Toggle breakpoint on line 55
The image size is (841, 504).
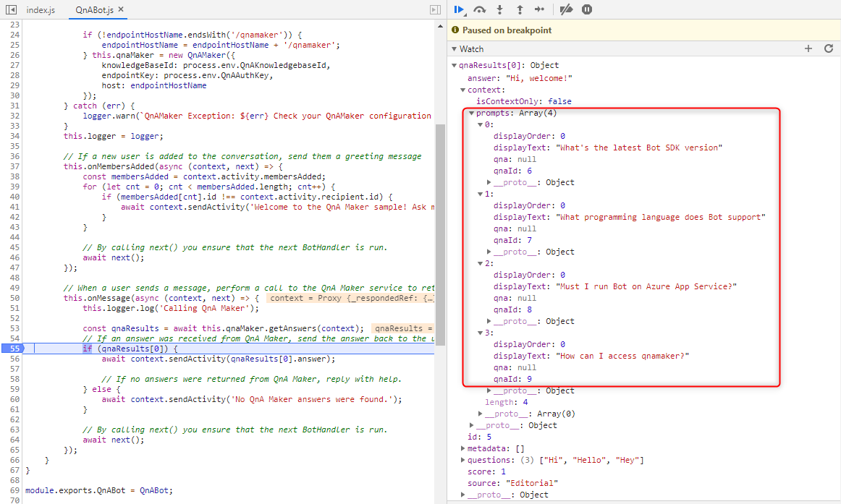[x=12, y=348]
